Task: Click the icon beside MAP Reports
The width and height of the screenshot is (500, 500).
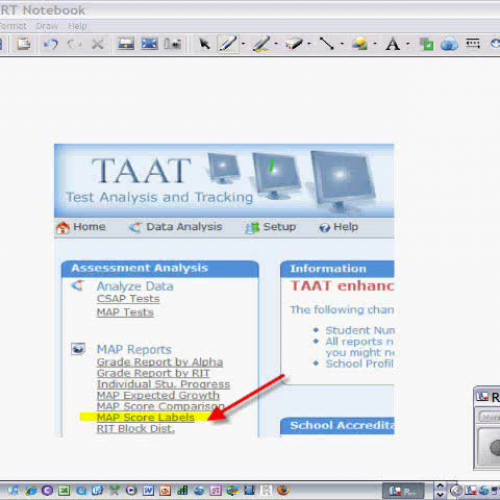Action: click(78, 349)
